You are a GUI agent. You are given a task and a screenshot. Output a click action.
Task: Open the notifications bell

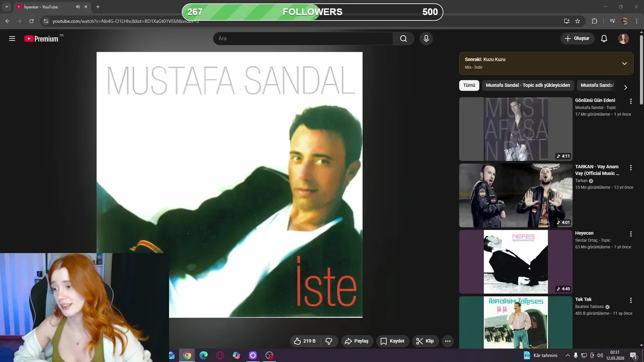click(x=604, y=39)
